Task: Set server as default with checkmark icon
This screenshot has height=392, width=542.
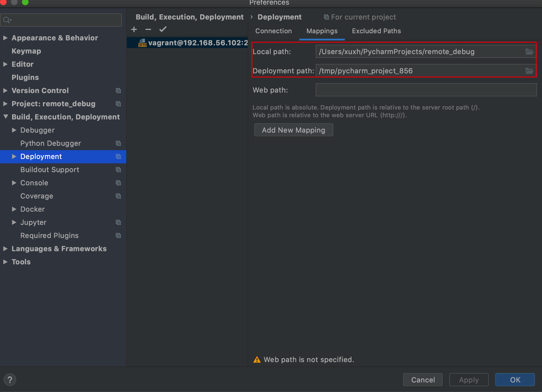Action: point(163,29)
